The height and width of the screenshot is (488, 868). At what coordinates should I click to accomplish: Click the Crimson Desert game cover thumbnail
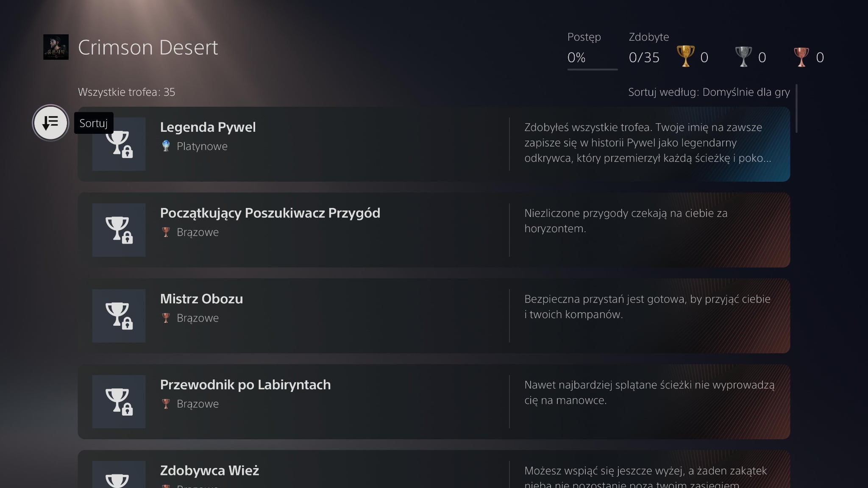[56, 47]
